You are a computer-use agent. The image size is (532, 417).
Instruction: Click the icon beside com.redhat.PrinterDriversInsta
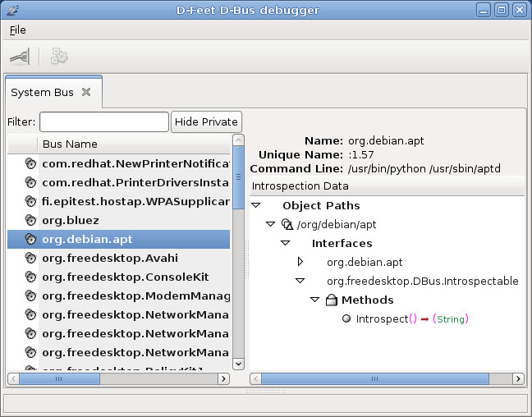pos(30,182)
